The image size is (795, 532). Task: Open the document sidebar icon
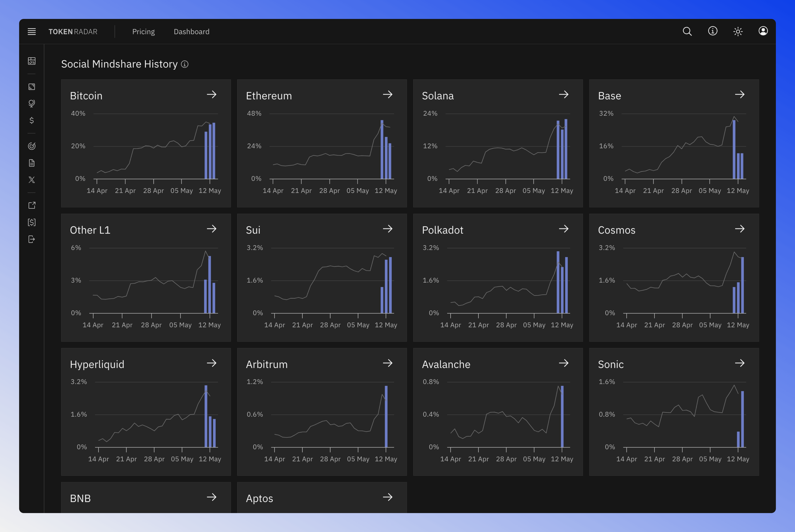pyautogui.click(x=32, y=163)
